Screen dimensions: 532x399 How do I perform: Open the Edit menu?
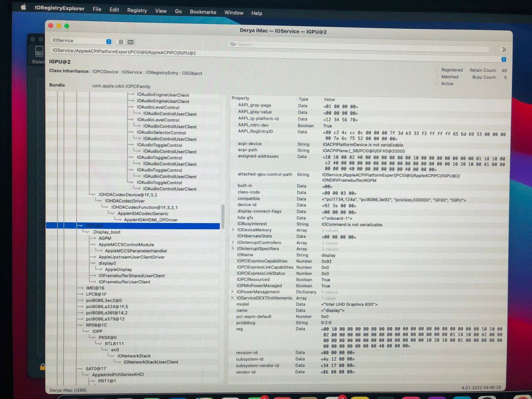point(114,10)
